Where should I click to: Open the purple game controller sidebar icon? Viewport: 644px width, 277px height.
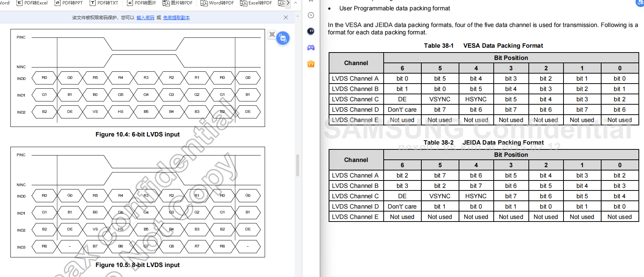(311, 48)
